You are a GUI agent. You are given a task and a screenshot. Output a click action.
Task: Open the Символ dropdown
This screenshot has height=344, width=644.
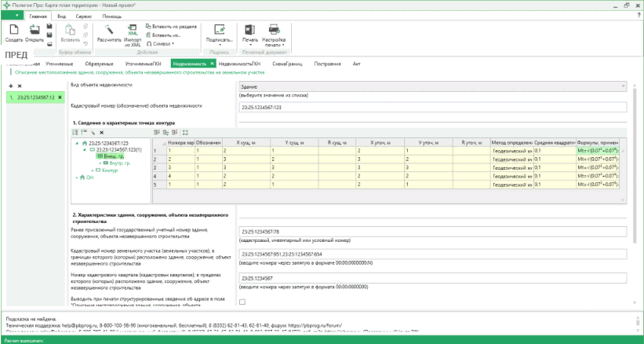[161, 43]
